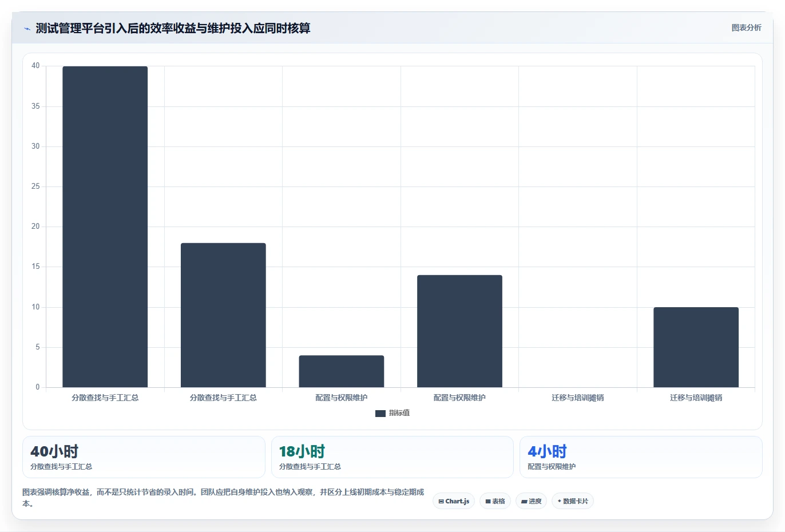Click the bar reaching value 18
The height and width of the screenshot is (532, 785).
tap(223, 315)
